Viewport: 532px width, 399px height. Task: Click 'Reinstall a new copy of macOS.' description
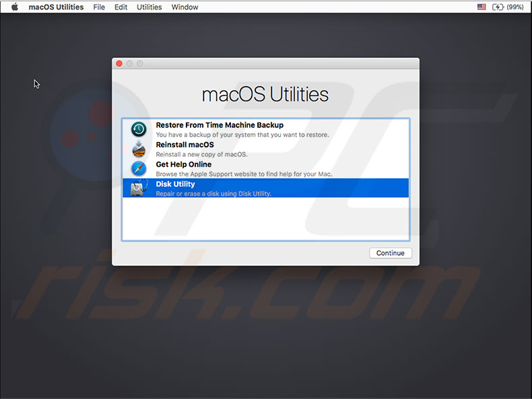pyautogui.click(x=201, y=155)
